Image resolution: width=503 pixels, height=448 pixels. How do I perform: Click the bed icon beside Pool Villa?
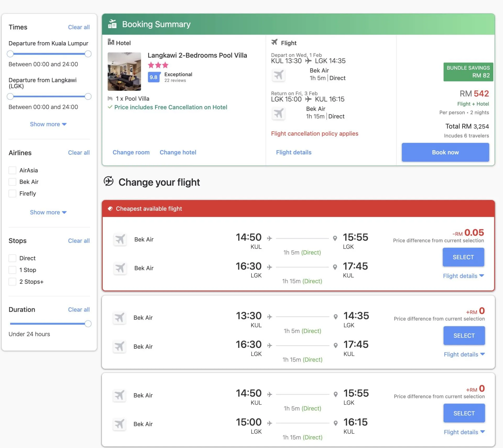[110, 99]
